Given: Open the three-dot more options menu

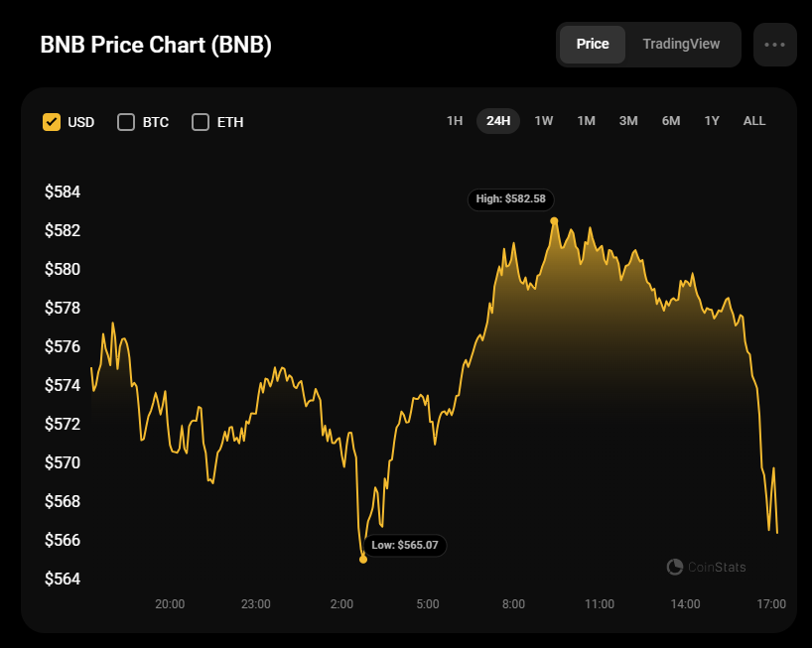Looking at the screenshot, I should [774, 45].
